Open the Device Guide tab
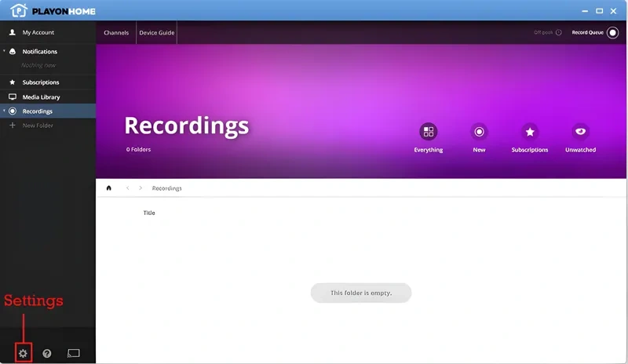The image size is (628, 364). (156, 32)
